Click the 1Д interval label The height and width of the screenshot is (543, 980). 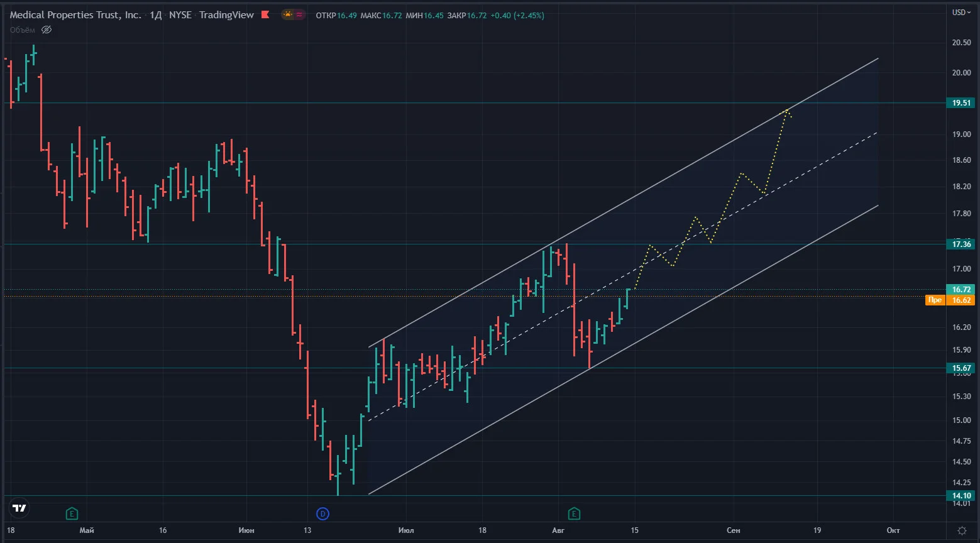tap(155, 15)
